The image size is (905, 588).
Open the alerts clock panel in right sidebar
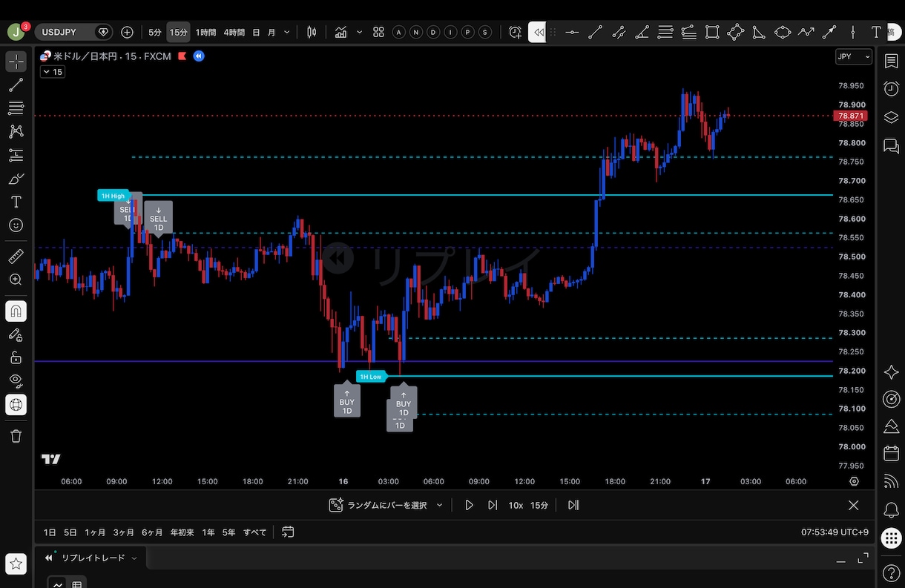coord(891,89)
